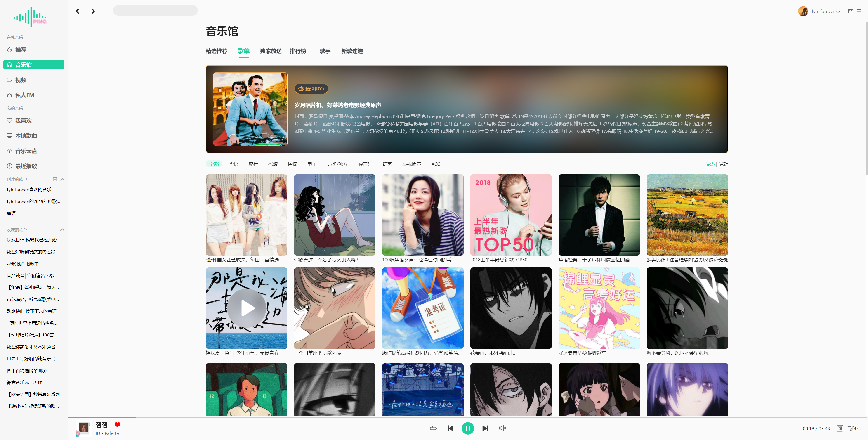The image size is (868, 440).
Task: Switch to the 排行榜 tab
Action: 298,51
